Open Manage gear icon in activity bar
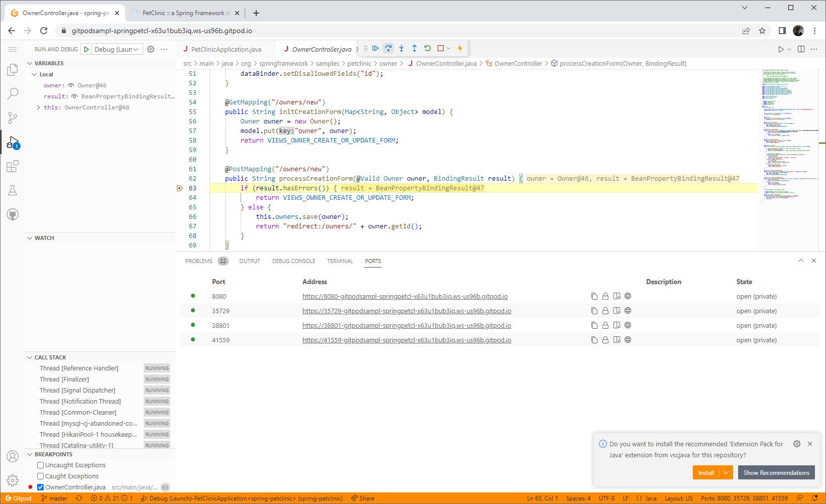This screenshot has height=504, width=826. (x=13, y=480)
